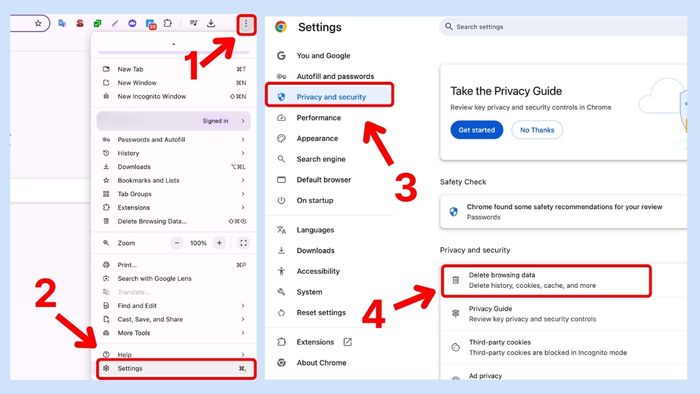
Task: Open the Chrome three-dot menu button
Action: 246,24
